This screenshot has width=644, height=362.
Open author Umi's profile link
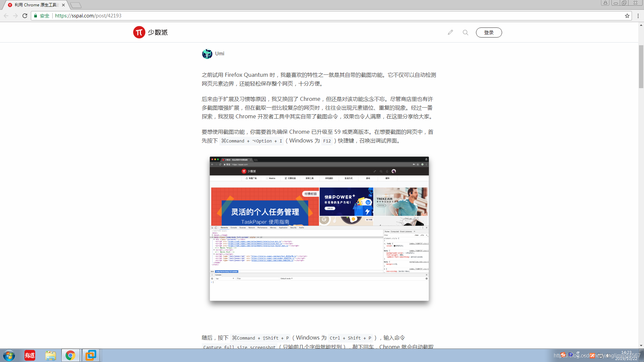click(220, 54)
